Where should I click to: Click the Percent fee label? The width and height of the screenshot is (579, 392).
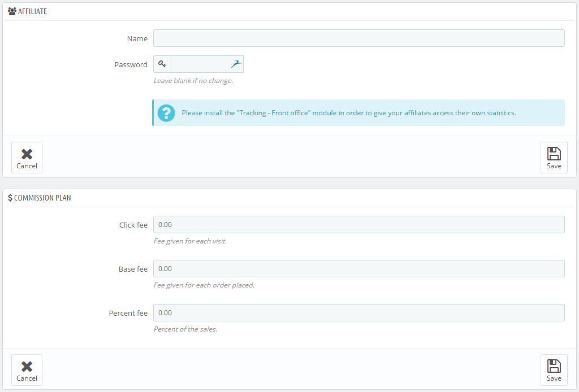[x=128, y=313]
